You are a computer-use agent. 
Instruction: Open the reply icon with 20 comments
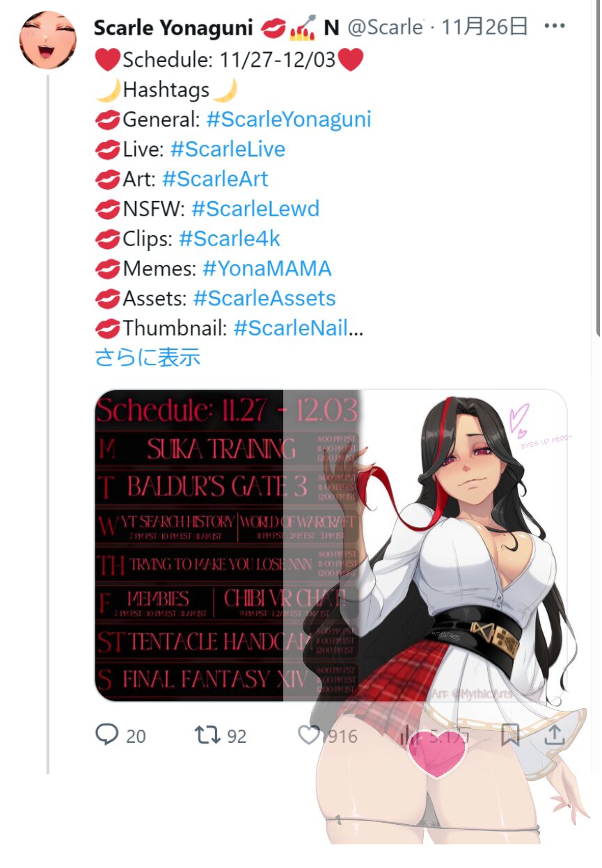tap(106, 735)
